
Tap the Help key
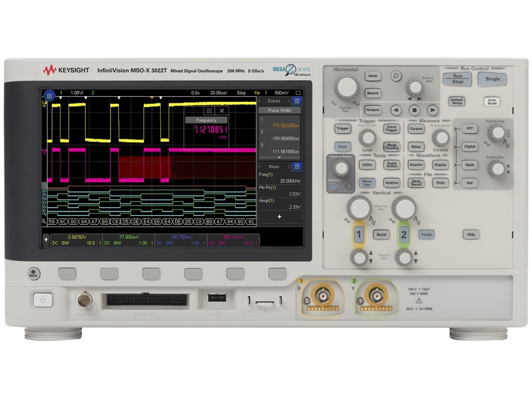tap(471, 234)
